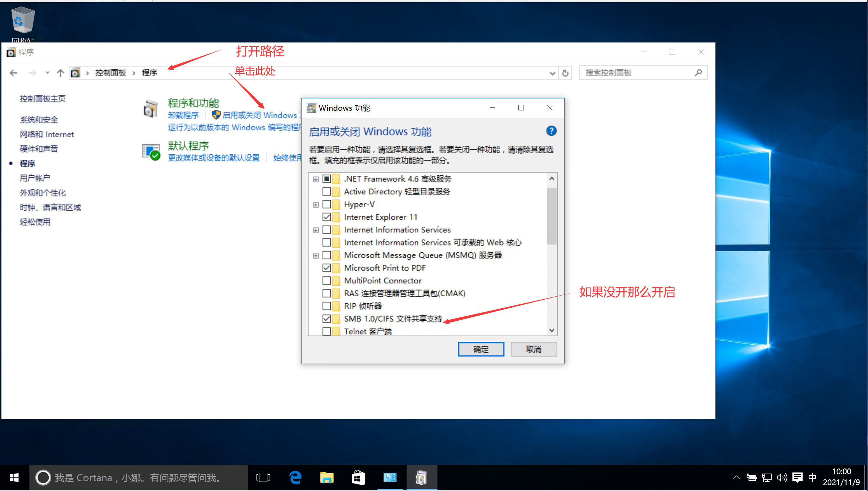
Task: Select 硬件和声音 in the sidebar
Action: [39, 149]
